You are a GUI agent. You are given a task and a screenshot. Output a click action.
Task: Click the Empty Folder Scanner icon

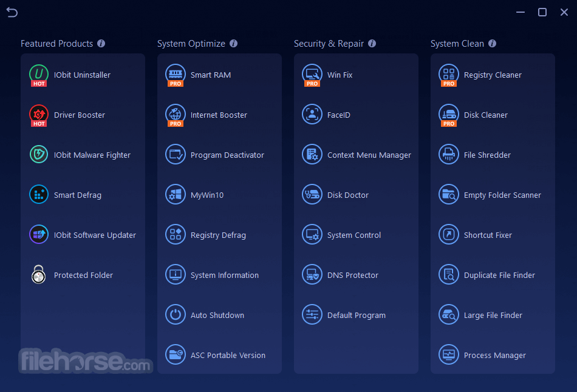[449, 195]
